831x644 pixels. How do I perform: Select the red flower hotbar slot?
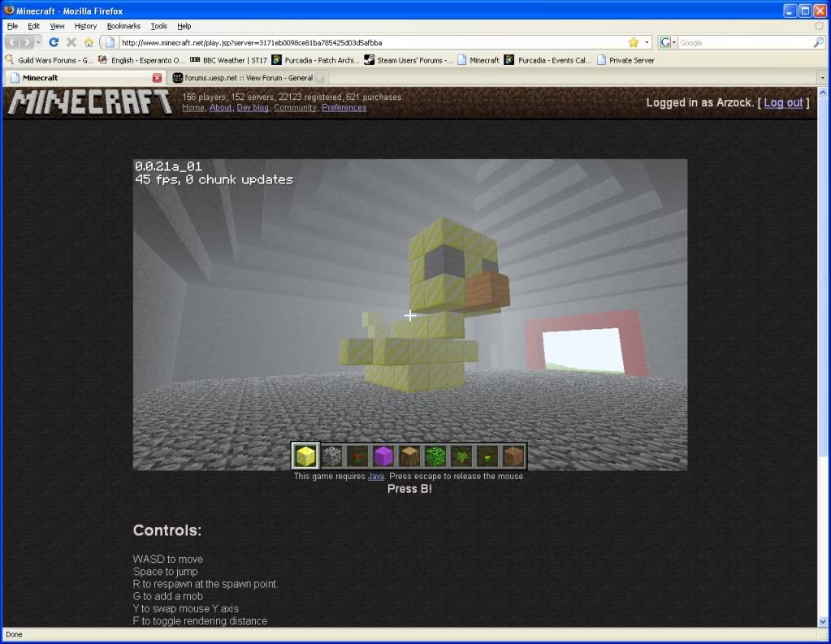[x=358, y=456]
